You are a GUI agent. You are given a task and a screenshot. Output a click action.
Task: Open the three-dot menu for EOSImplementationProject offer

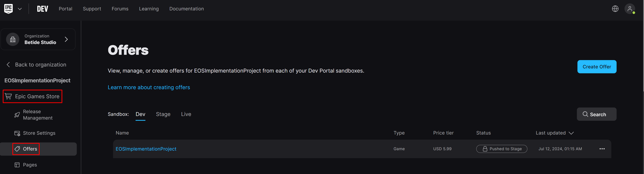point(602,149)
